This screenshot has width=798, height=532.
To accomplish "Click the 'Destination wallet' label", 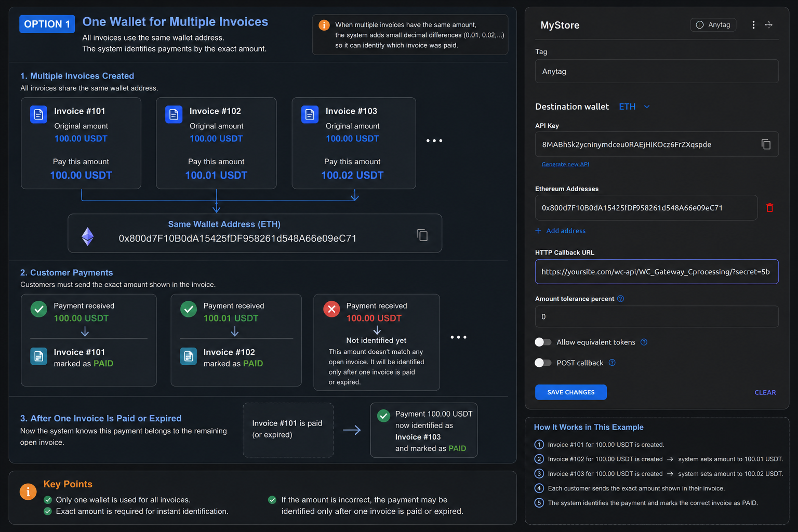I will [x=572, y=107].
